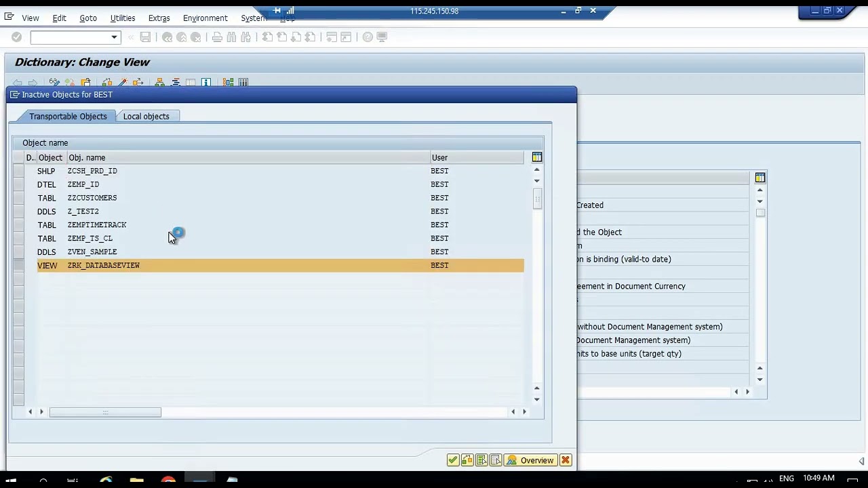Click the Next Page toolbar icon
868x488 pixels.
click(x=296, y=37)
